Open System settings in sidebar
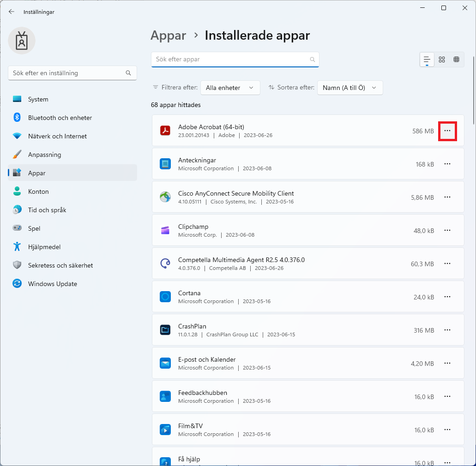This screenshot has width=476, height=466. (x=72, y=99)
